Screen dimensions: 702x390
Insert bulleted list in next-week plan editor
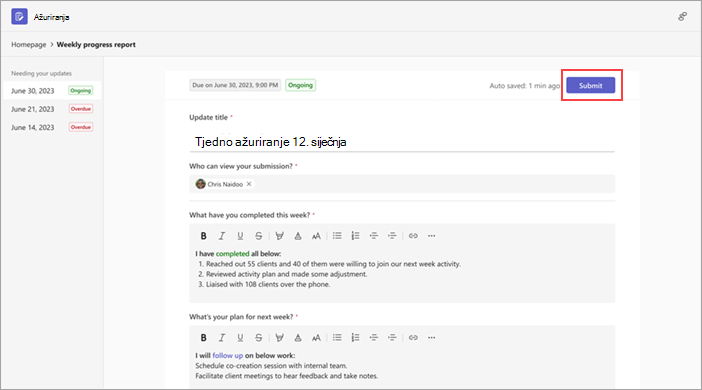point(337,338)
